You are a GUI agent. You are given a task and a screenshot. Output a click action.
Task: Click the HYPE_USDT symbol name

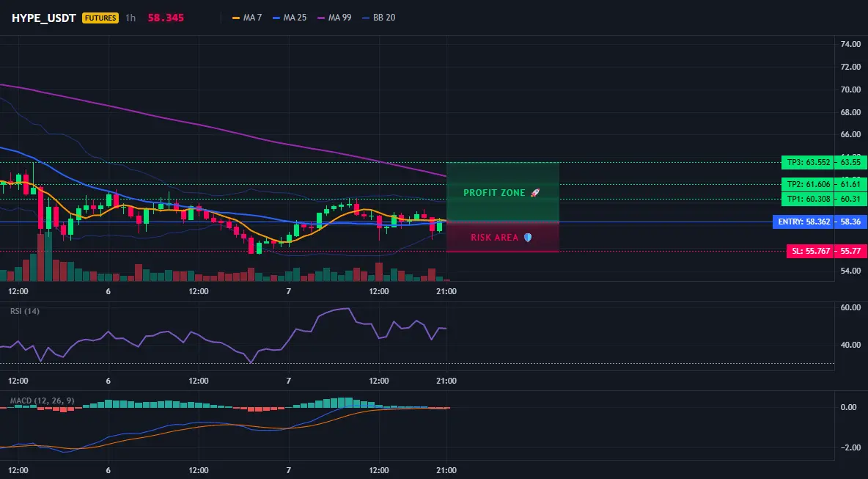(x=44, y=18)
